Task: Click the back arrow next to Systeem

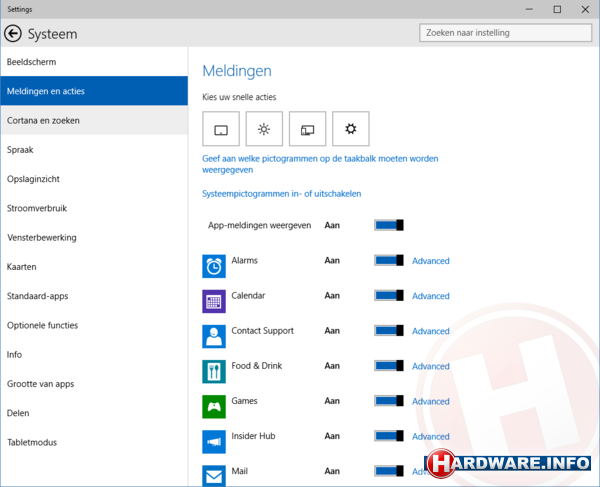Action: pos(13,33)
